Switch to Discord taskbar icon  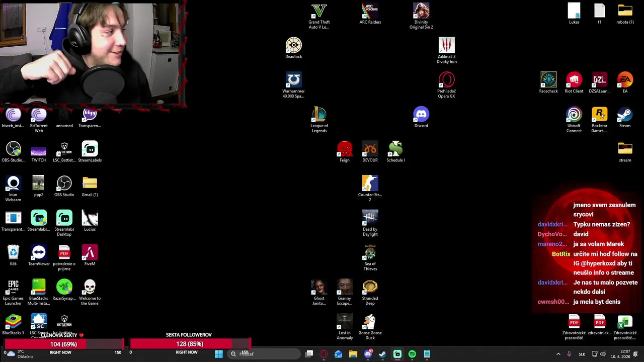click(368, 354)
